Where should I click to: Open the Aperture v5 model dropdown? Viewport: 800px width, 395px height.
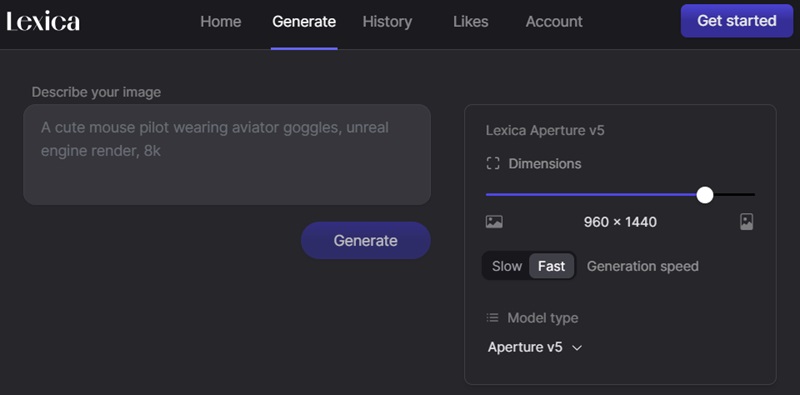[x=535, y=348]
